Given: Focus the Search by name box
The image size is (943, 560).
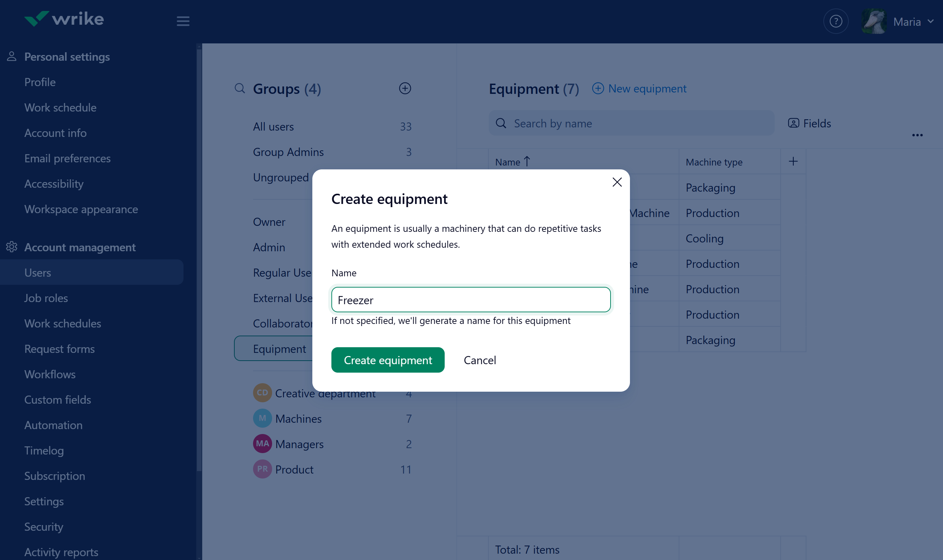Looking at the screenshot, I should 631,124.
